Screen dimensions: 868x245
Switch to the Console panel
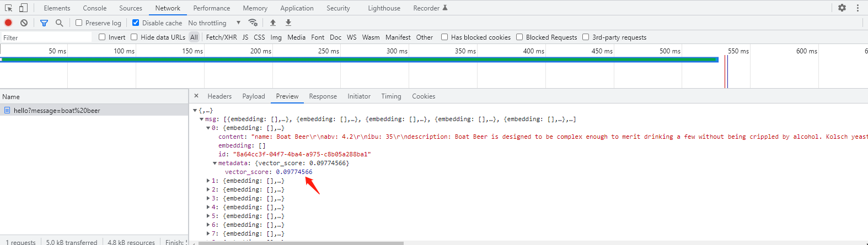click(95, 8)
